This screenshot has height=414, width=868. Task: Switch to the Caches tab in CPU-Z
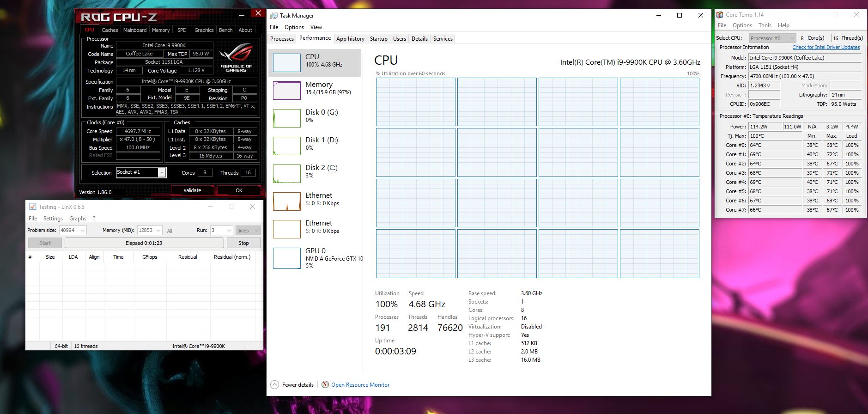click(x=110, y=30)
